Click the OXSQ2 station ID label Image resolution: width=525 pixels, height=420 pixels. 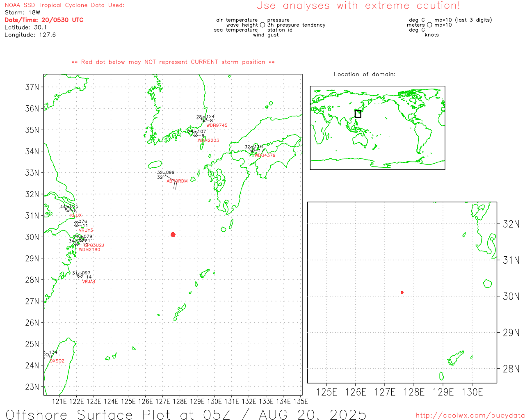[x=57, y=361]
